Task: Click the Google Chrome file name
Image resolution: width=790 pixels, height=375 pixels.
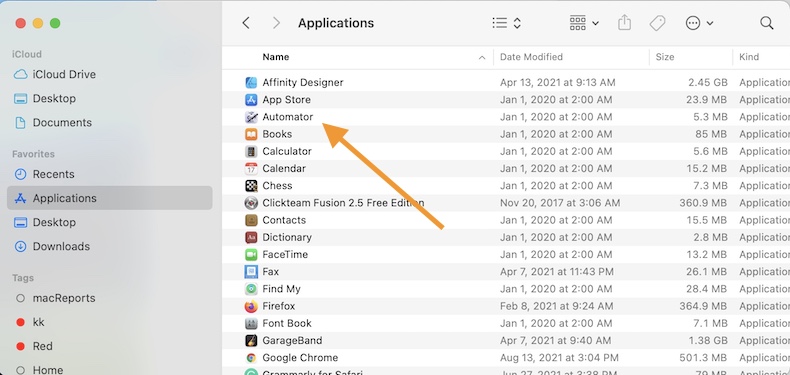Action: pos(300,358)
